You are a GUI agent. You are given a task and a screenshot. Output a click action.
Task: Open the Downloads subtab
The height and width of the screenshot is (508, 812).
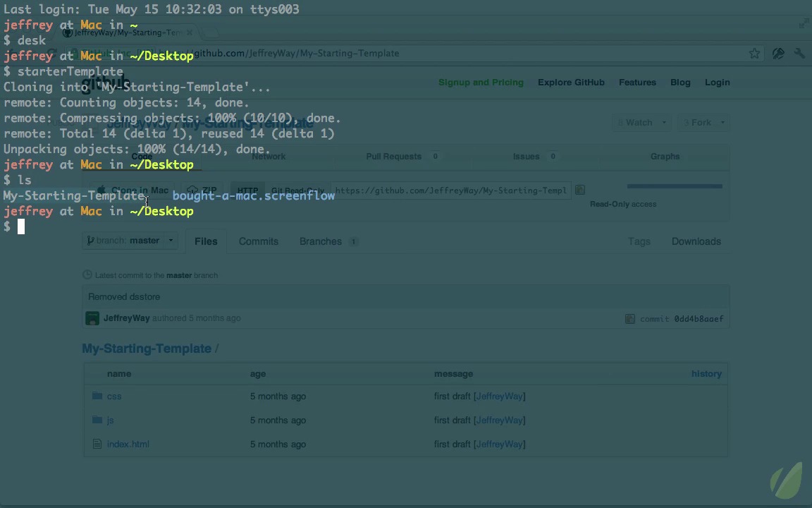pos(696,241)
